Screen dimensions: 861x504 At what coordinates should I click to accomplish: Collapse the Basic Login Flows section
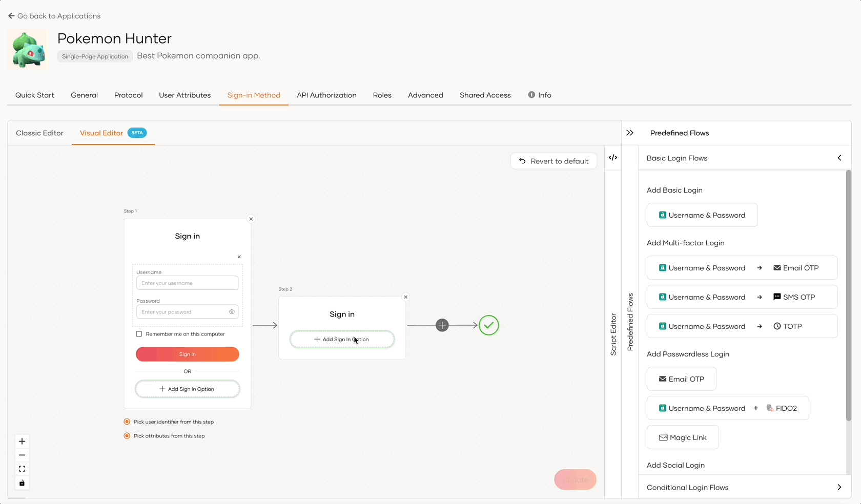839,158
